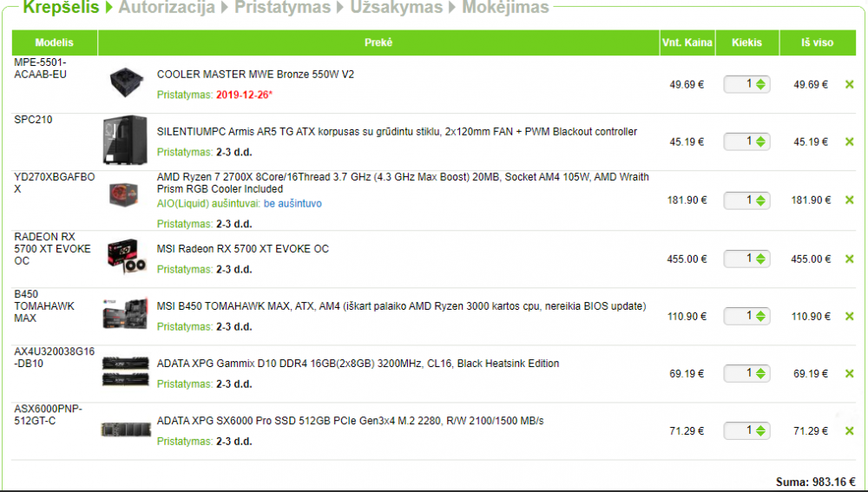Image resolution: width=868 pixels, height=492 pixels.
Task: Click quantity stepper arrows for MSI Radeon RX 5700 XT
Action: point(760,259)
